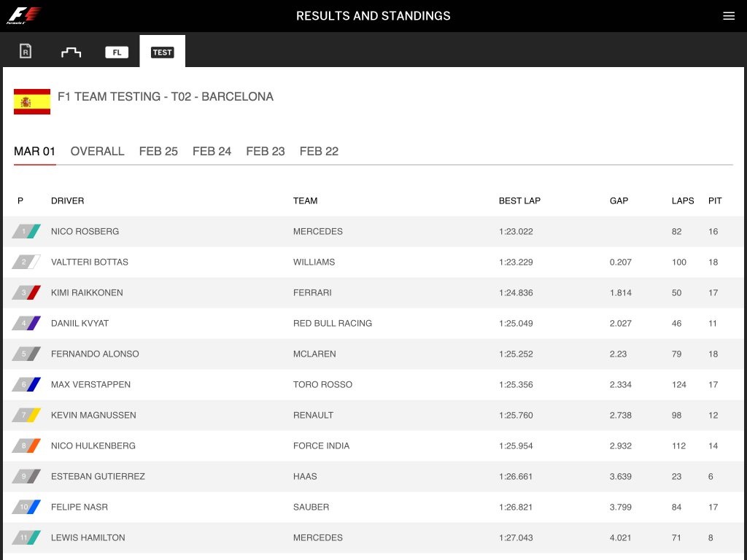Open the FEB 25 results tab
Image resolution: width=747 pixels, height=560 pixels.
pyautogui.click(x=158, y=152)
